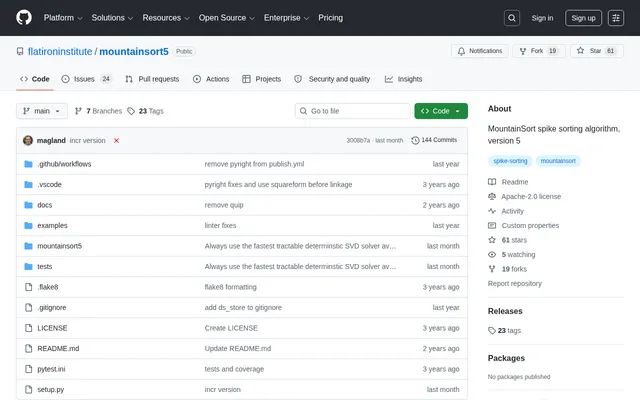
Task: Open the Releases heading link
Action: [505, 311]
